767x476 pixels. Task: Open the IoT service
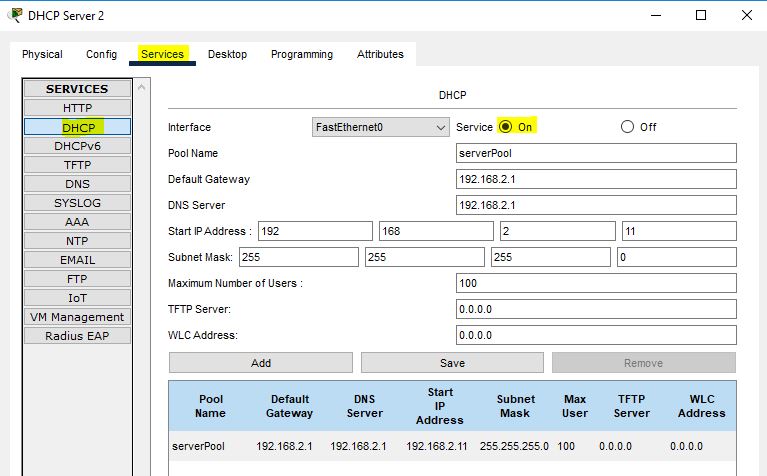(x=77, y=298)
